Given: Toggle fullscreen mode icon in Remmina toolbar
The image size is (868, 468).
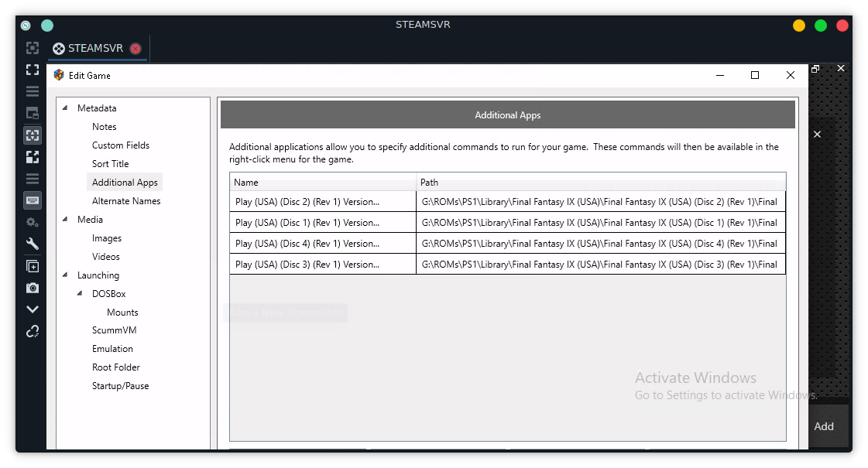Looking at the screenshot, I should pos(33,70).
